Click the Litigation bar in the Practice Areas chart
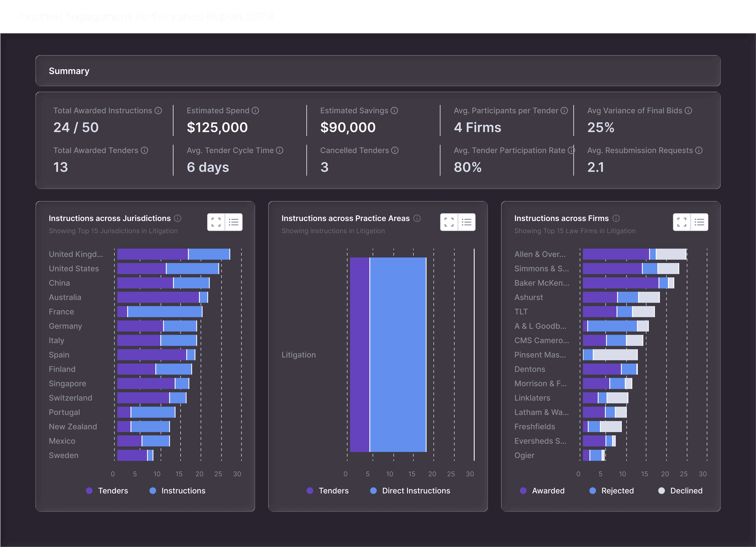 [388, 355]
